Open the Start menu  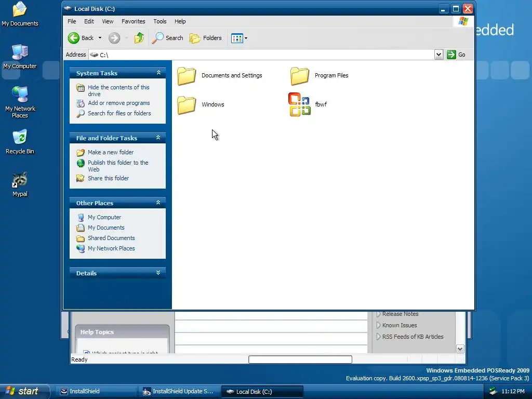[25, 391]
